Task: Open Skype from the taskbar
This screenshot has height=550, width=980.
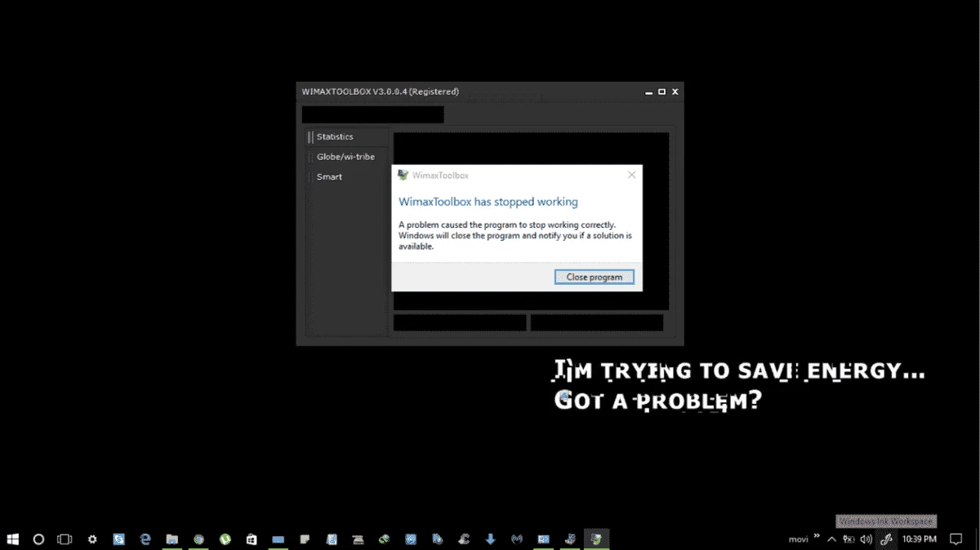Action: 119,539
